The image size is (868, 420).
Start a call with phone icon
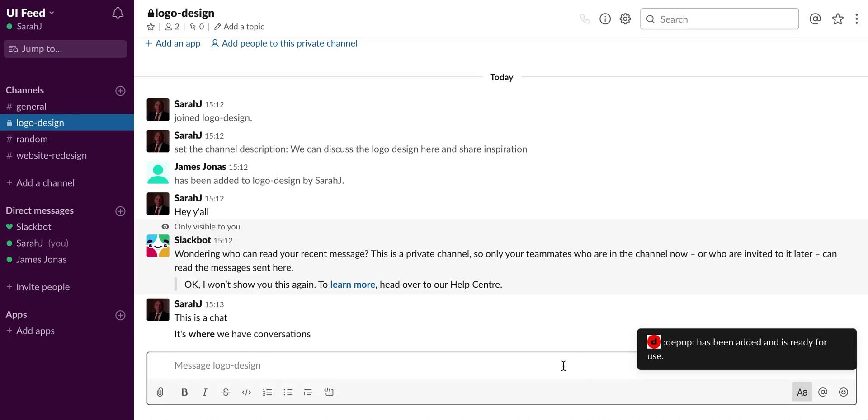pyautogui.click(x=585, y=19)
